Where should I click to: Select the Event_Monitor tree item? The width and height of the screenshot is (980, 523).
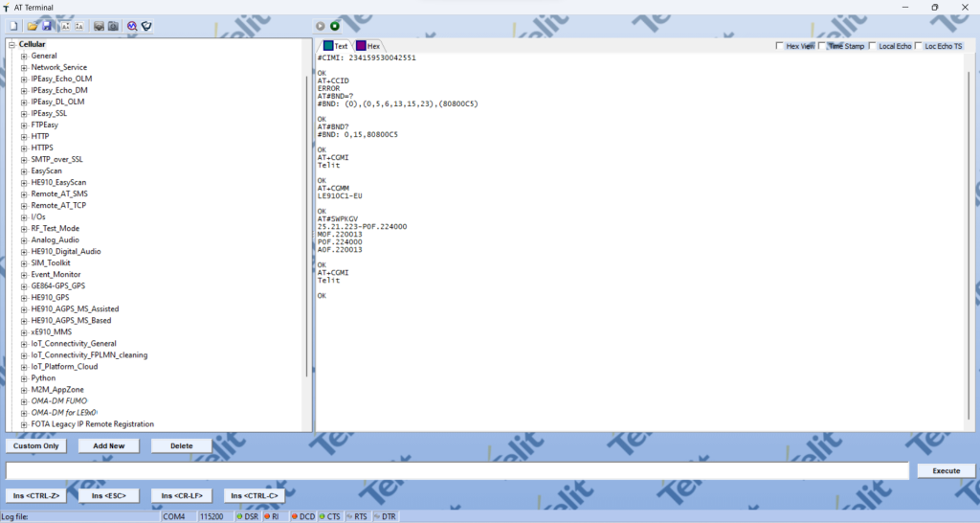coord(56,275)
